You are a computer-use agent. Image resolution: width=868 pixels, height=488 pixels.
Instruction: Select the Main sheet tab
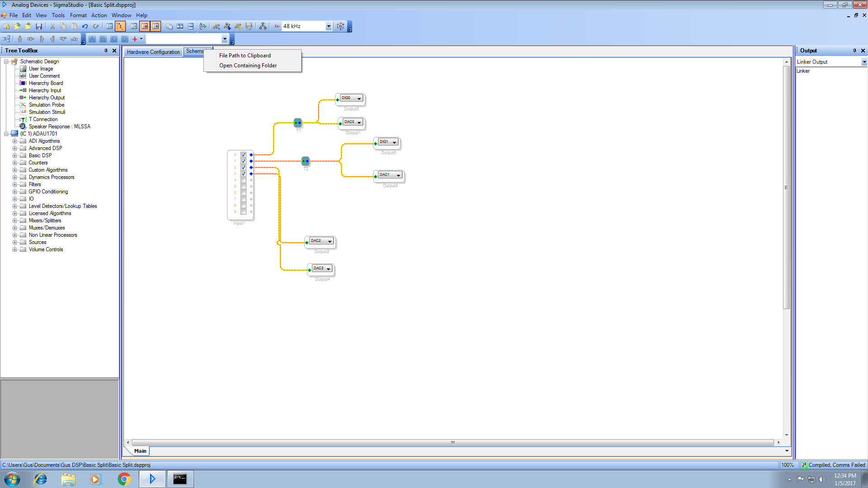[x=140, y=451]
